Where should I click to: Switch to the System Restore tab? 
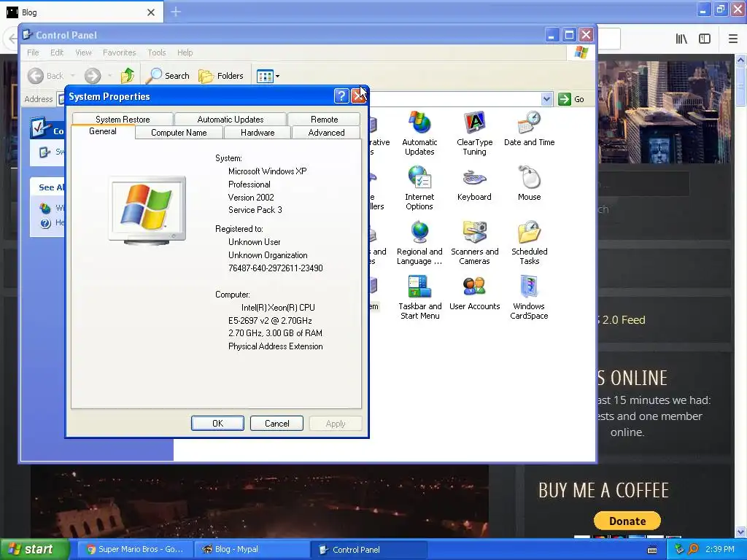(123, 119)
